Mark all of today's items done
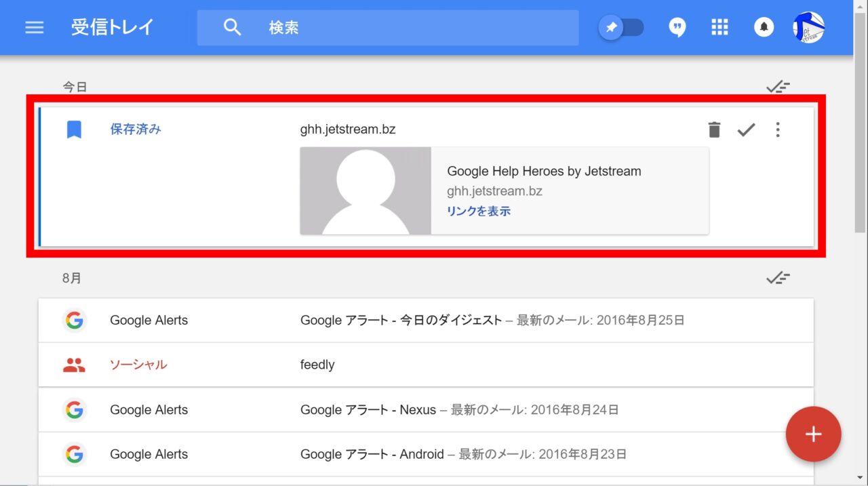Screen dimensions: 868x486 point(778,87)
